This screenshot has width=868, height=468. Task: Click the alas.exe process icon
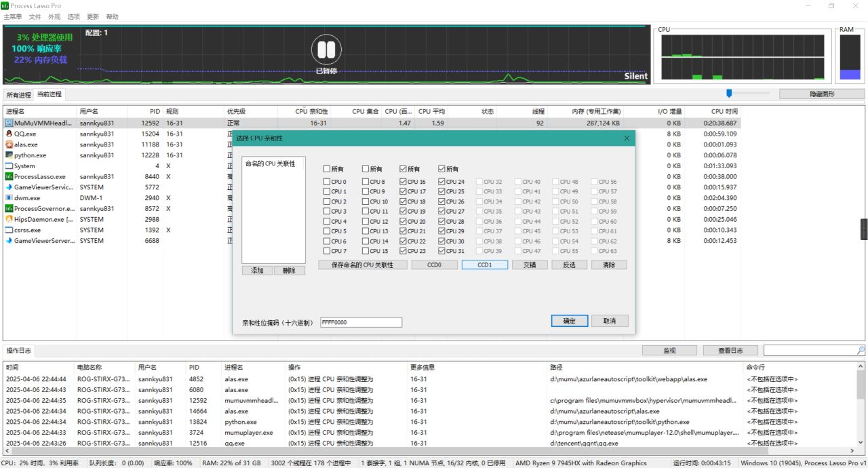tap(9, 144)
